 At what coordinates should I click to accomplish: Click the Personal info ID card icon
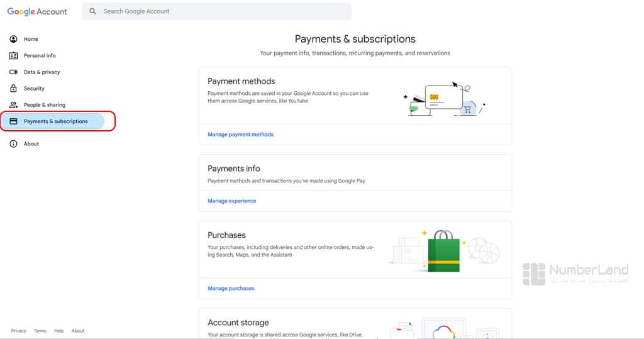point(14,55)
